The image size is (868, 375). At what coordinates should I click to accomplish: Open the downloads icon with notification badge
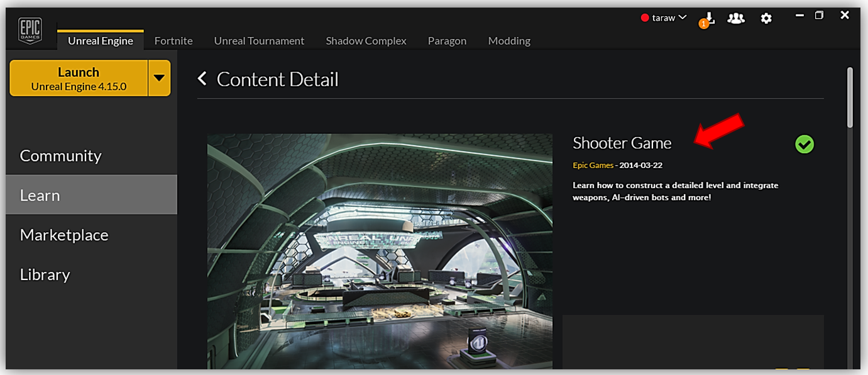[708, 19]
